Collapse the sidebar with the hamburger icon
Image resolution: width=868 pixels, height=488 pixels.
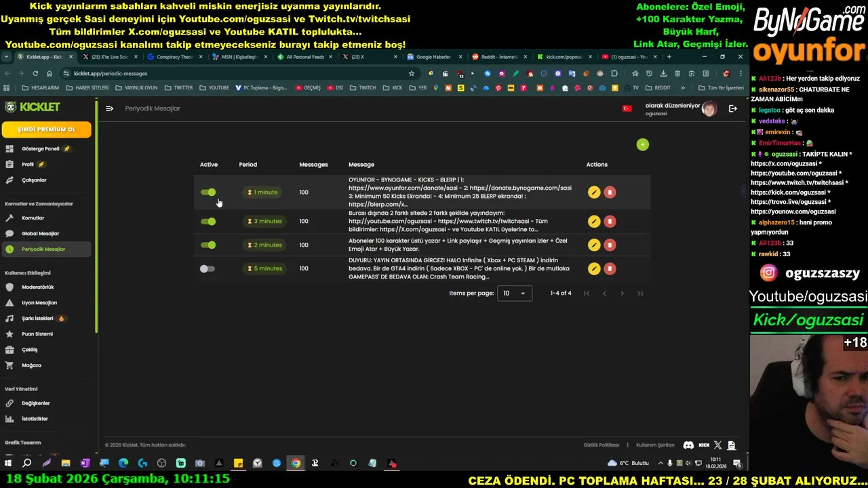(109, 108)
